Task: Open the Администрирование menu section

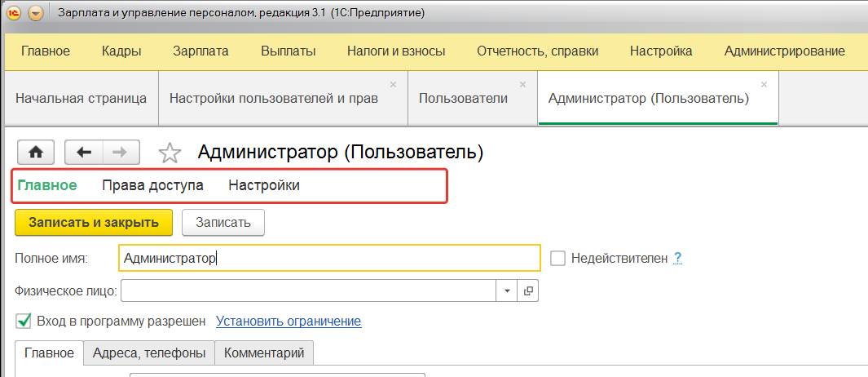Action: (x=784, y=51)
